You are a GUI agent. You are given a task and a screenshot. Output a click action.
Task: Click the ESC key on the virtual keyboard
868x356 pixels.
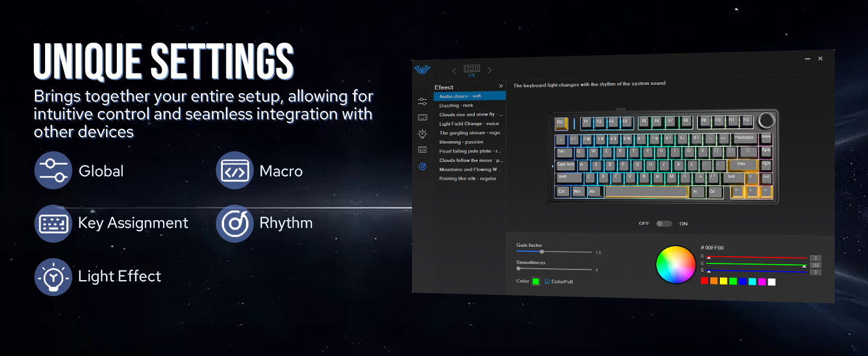point(562,123)
